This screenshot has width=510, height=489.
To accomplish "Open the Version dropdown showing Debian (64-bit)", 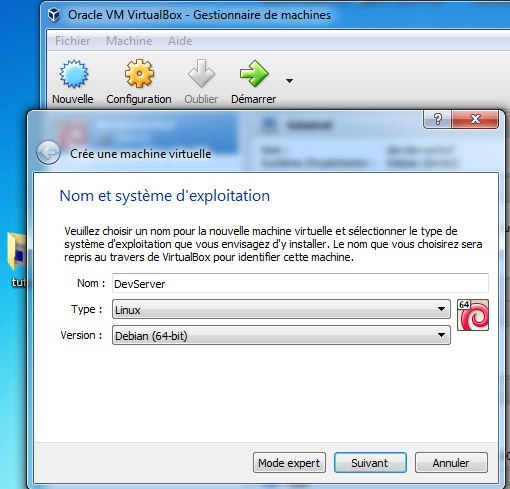I will click(x=281, y=335).
